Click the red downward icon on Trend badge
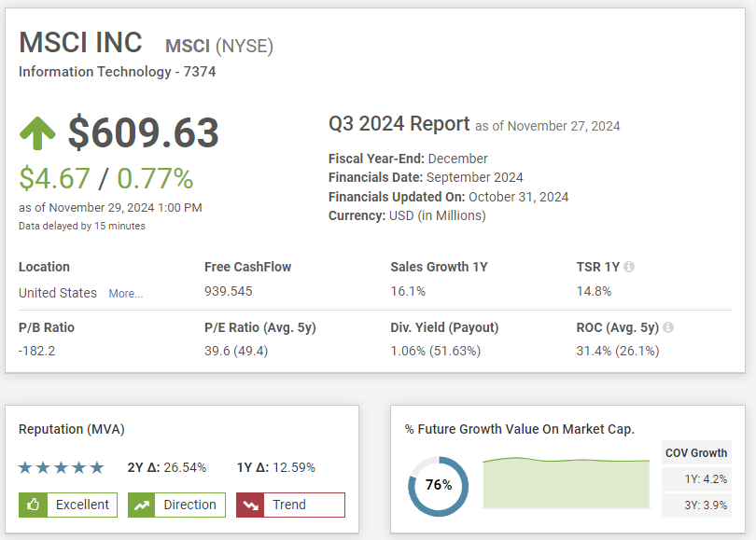This screenshot has width=756, height=540. pos(250,505)
